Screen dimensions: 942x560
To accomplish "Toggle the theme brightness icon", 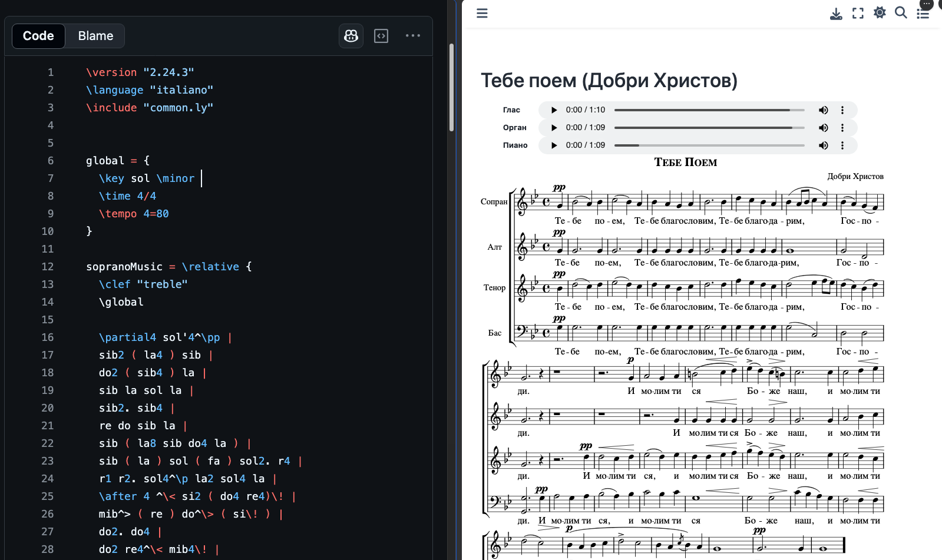I will coord(880,13).
